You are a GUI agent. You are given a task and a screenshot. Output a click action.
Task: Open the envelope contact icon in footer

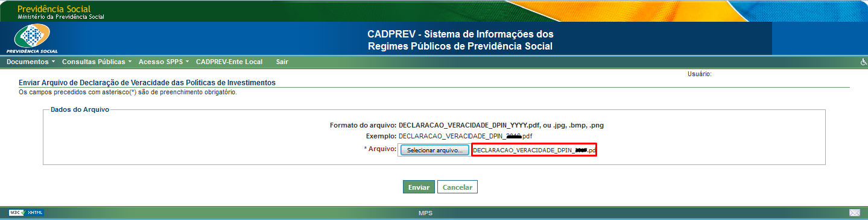pos(854,213)
